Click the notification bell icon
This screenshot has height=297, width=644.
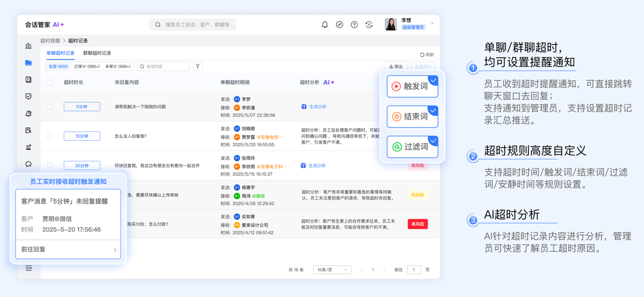point(325,25)
